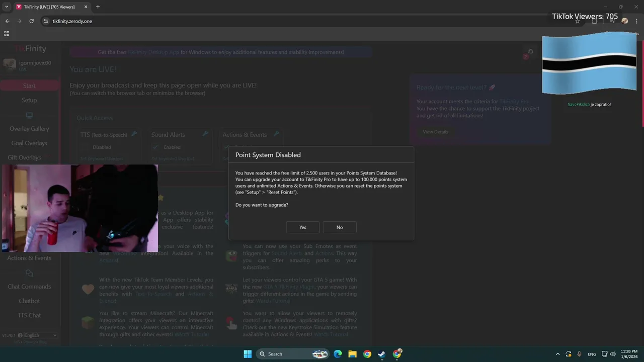644x362 pixels.
Task: Open TTS wrench settings icon
Action: pyautogui.click(x=134, y=134)
